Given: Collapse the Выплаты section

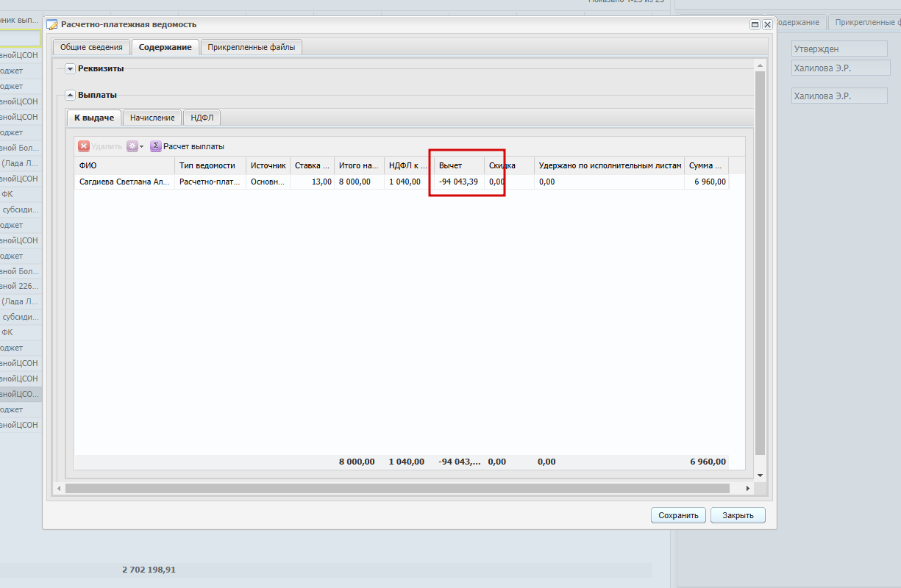Looking at the screenshot, I should pyautogui.click(x=71, y=95).
